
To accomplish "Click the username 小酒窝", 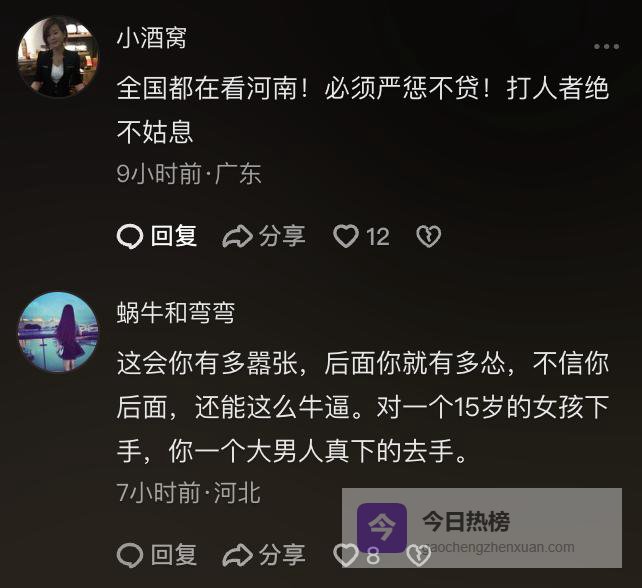I will tap(152, 38).
